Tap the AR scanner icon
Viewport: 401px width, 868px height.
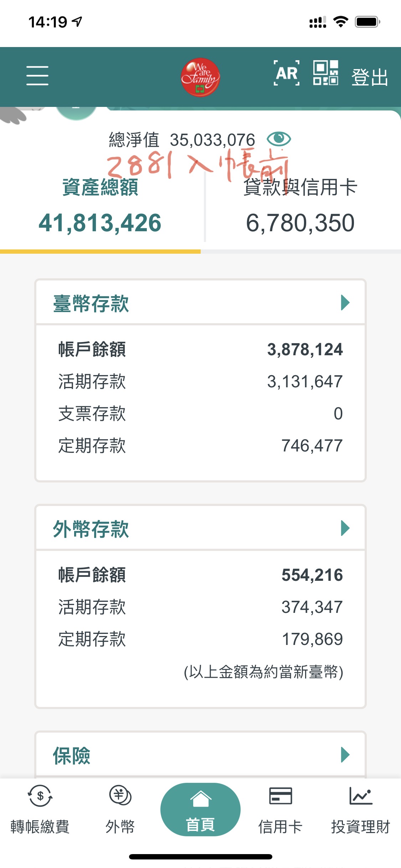286,73
